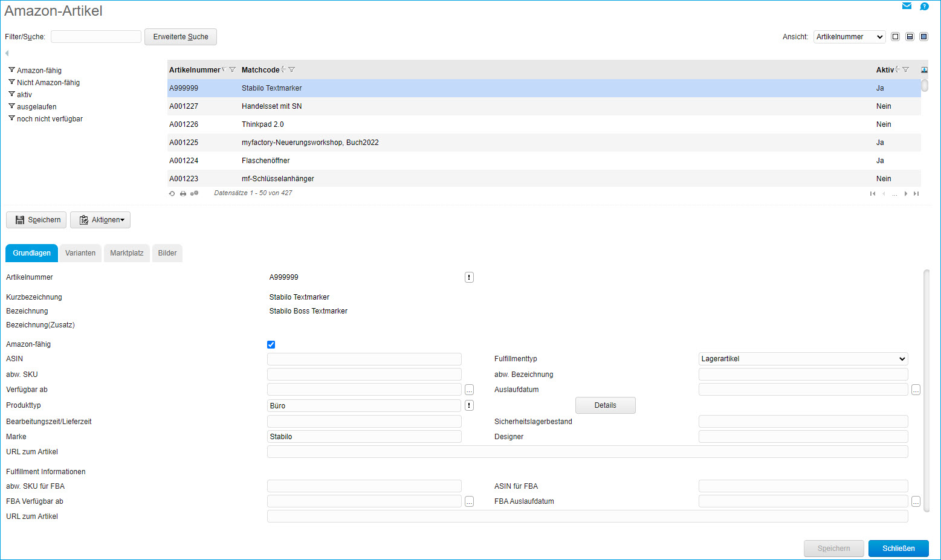Open the mail notification icon
941x560 pixels.
click(907, 5)
